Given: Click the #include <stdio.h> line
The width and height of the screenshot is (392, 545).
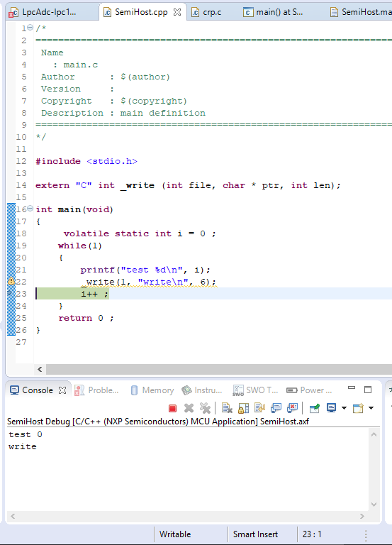Looking at the screenshot, I should [86, 161].
